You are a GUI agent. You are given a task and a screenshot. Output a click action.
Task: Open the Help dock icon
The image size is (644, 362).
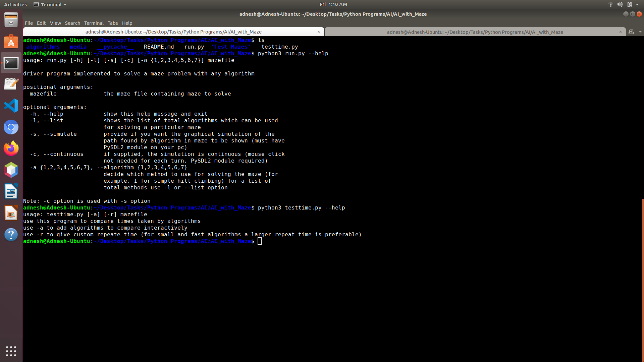tap(11, 235)
